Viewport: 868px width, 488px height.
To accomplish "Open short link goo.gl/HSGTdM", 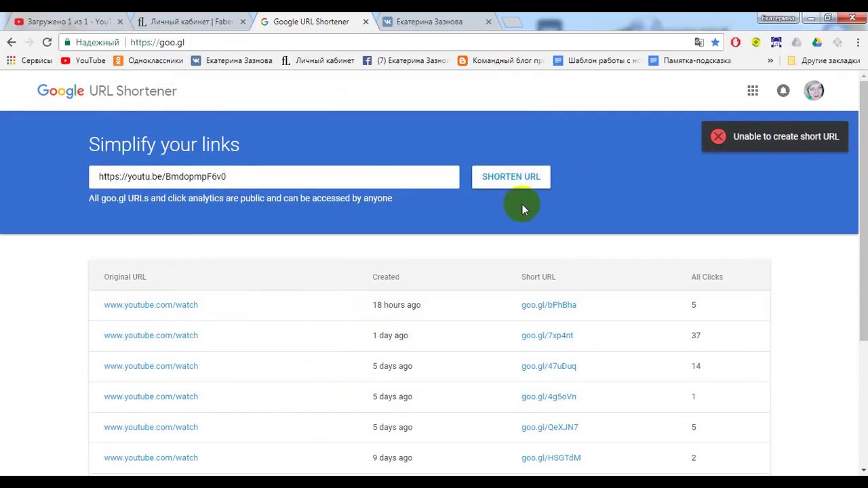I will coord(551,457).
